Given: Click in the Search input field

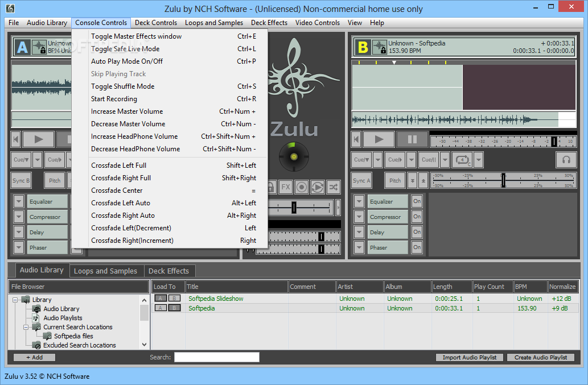Looking at the screenshot, I should (217, 357).
